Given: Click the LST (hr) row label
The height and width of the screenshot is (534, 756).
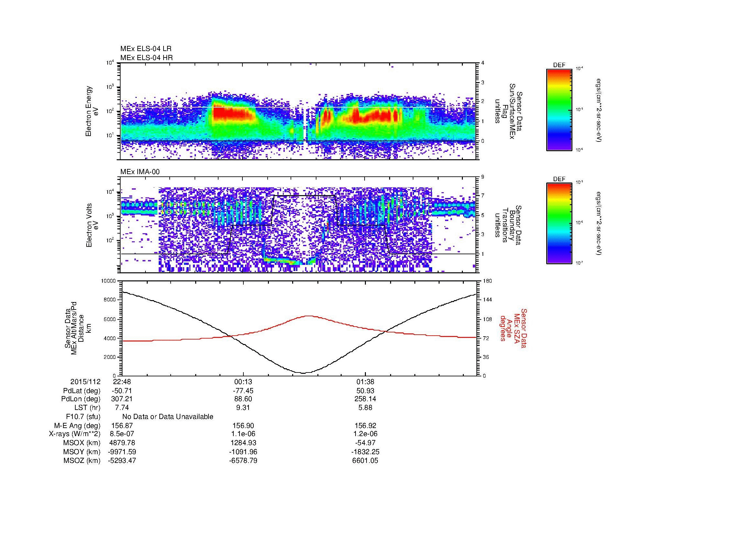Looking at the screenshot, I should click(x=87, y=408).
